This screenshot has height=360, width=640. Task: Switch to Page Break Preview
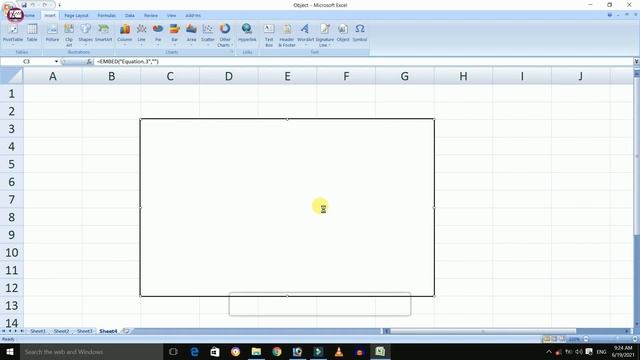[562, 339]
